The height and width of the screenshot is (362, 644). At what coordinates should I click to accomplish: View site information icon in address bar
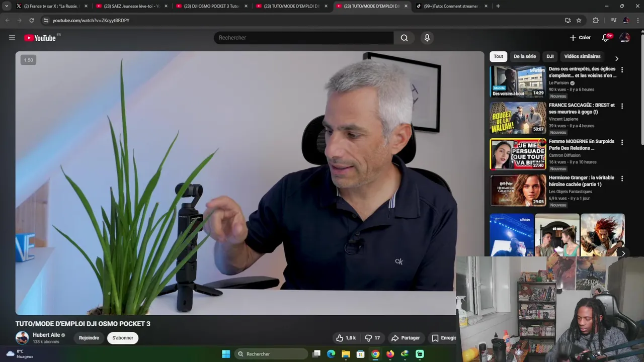tap(46, 20)
